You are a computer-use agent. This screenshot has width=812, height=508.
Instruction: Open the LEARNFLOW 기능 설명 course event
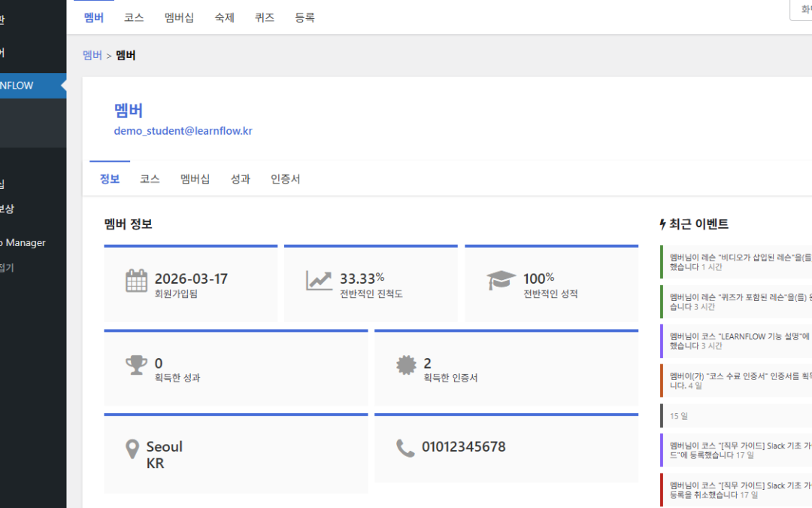pyautogui.click(x=736, y=341)
